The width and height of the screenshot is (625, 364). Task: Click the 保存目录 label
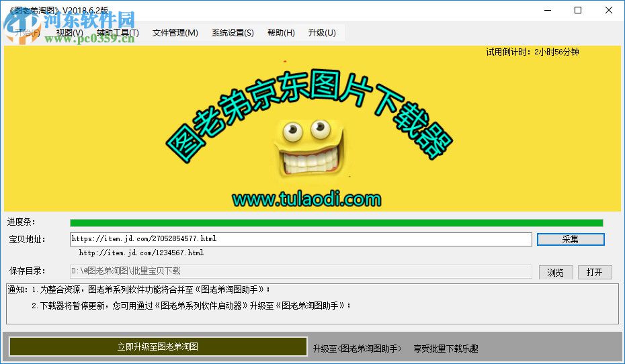(x=27, y=271)
